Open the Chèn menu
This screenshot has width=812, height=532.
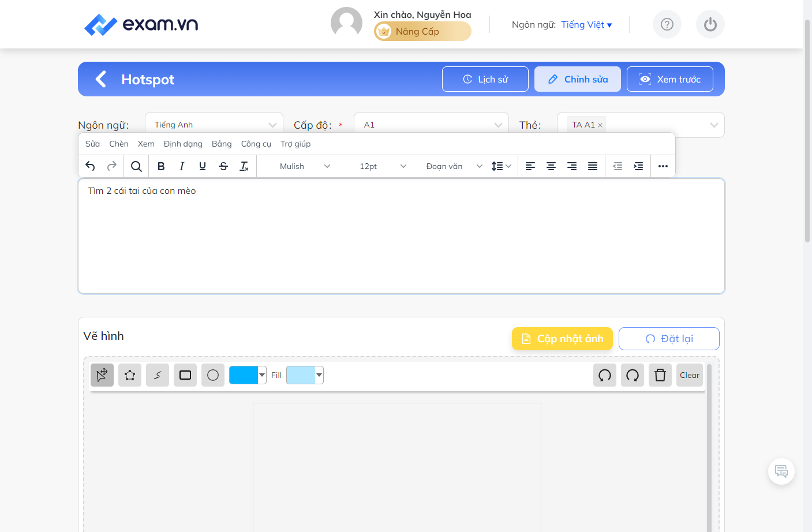pos(119,144)
